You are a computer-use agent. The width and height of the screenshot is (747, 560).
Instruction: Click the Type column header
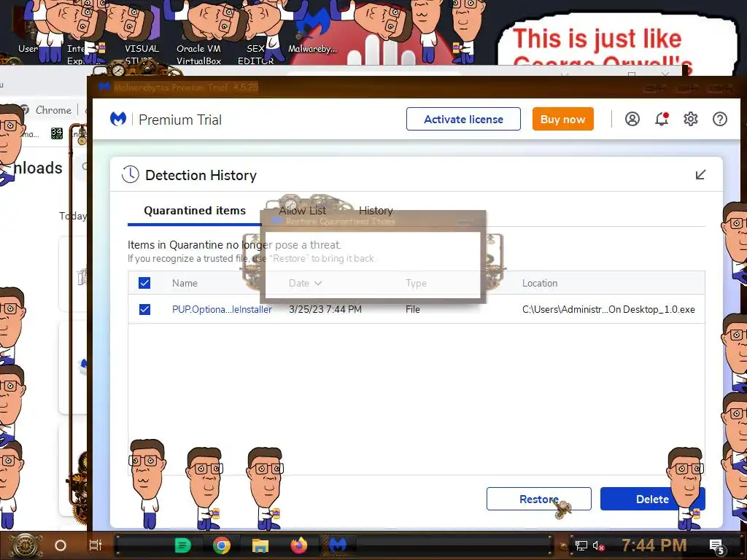[416, 283]
